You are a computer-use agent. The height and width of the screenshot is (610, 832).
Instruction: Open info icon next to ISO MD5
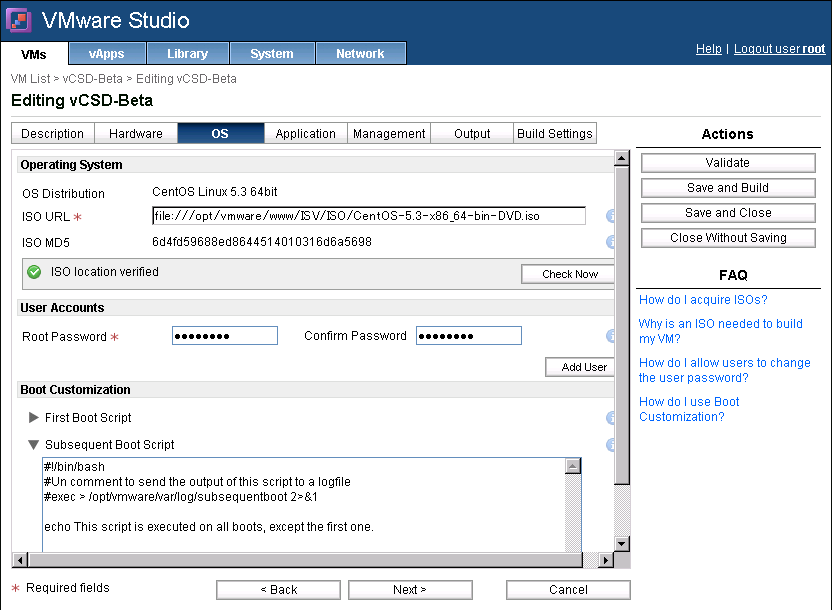coord(610,242)
